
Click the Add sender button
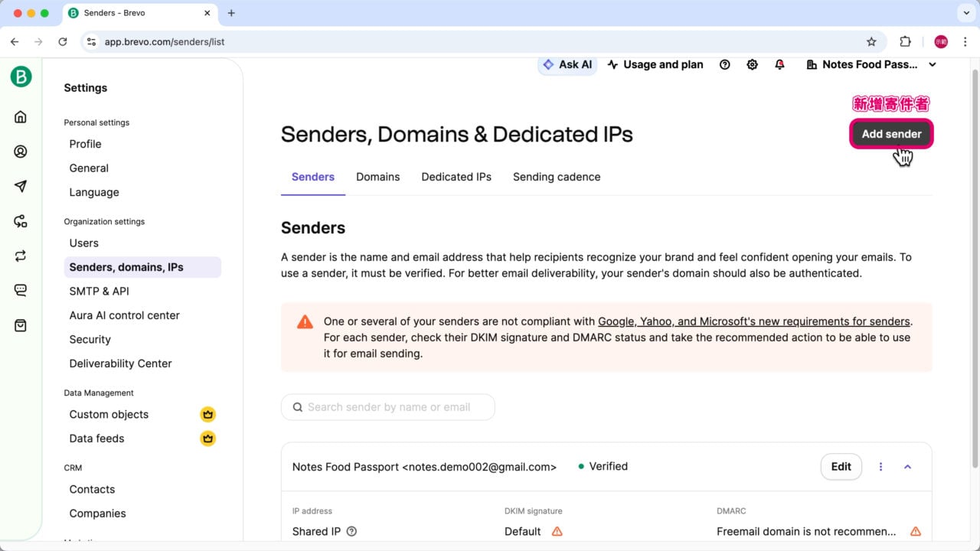(891, 134)
